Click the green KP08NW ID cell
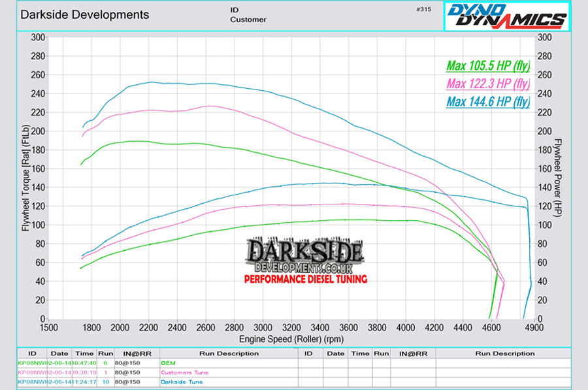 tap(32, 363)
